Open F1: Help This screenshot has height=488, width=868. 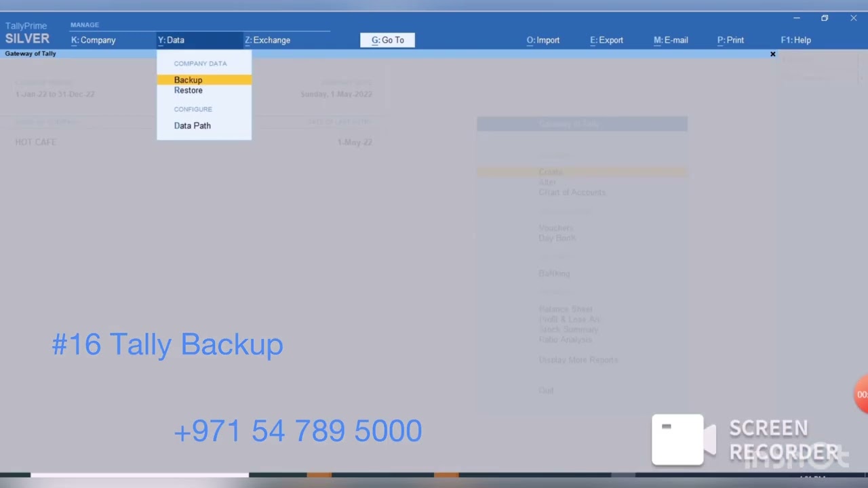coord(795,40)
